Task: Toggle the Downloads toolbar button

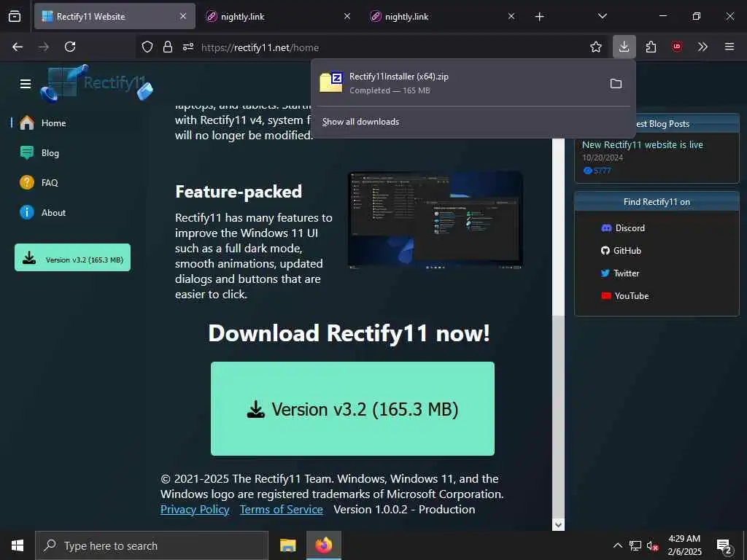Action: click(x=624, y=47)
